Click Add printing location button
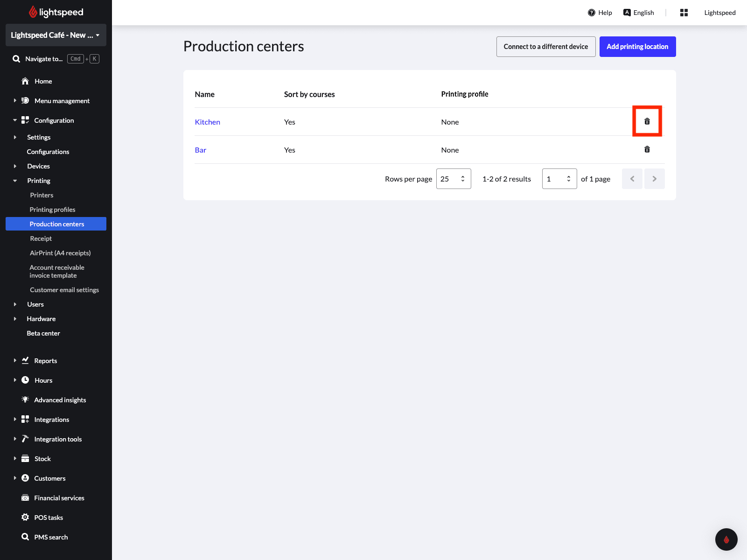The image size is (747, 560). point(637,47)
